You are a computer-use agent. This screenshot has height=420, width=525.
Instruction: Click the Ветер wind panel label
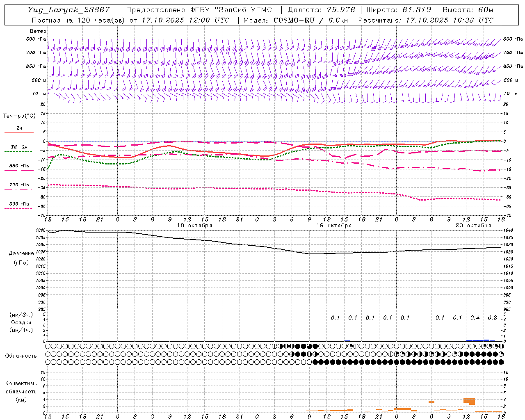pos(38,31)
